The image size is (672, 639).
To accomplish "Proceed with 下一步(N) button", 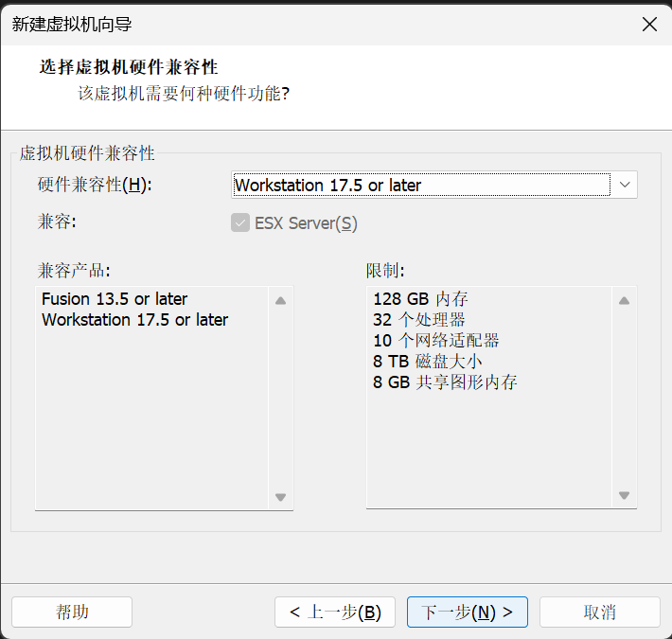I will tap(468, 612).
